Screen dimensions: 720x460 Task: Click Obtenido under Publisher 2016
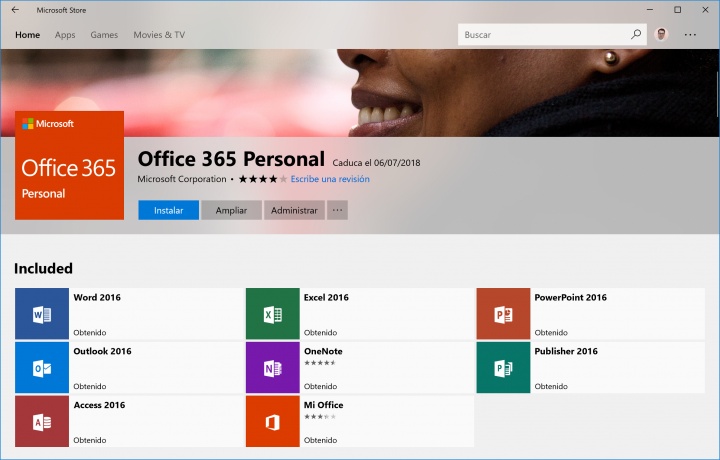point(551,387)
